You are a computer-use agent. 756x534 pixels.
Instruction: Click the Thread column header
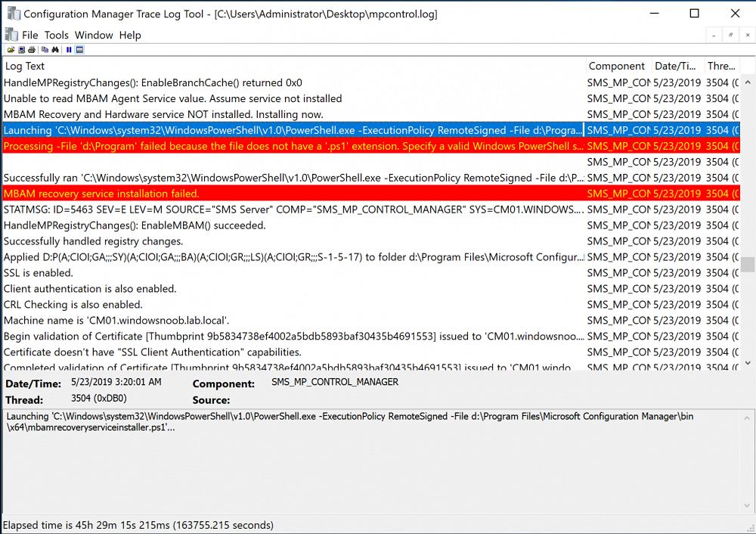722,66
